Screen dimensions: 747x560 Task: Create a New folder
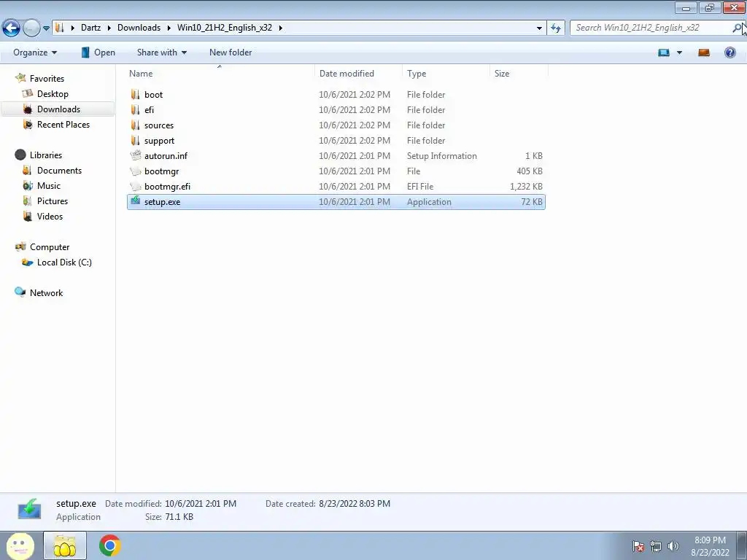pyautogui.click(x=231, y=52)
